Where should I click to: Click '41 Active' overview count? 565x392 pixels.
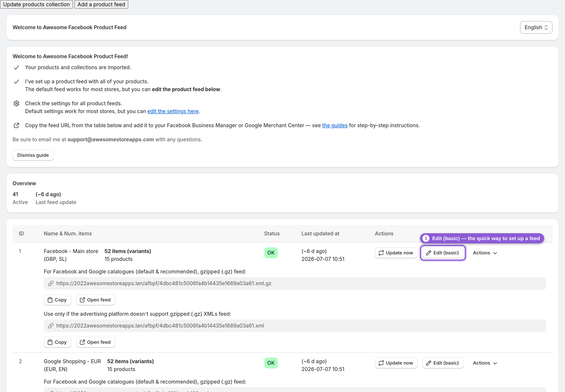point(20,198)
